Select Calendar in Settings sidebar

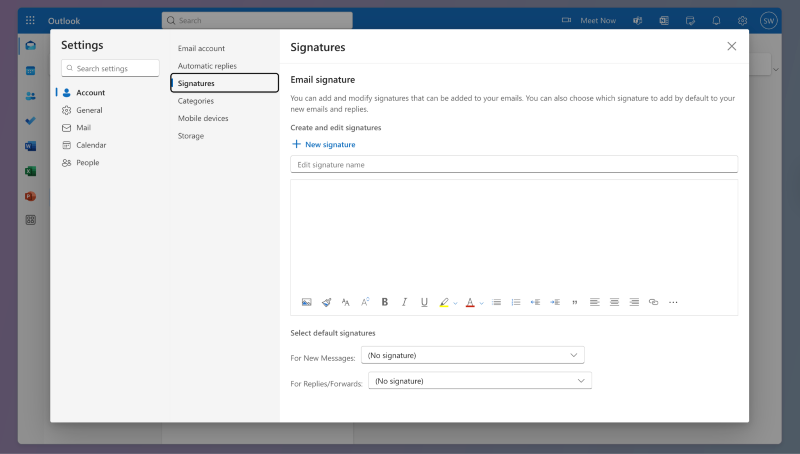[x=91, y=145]
